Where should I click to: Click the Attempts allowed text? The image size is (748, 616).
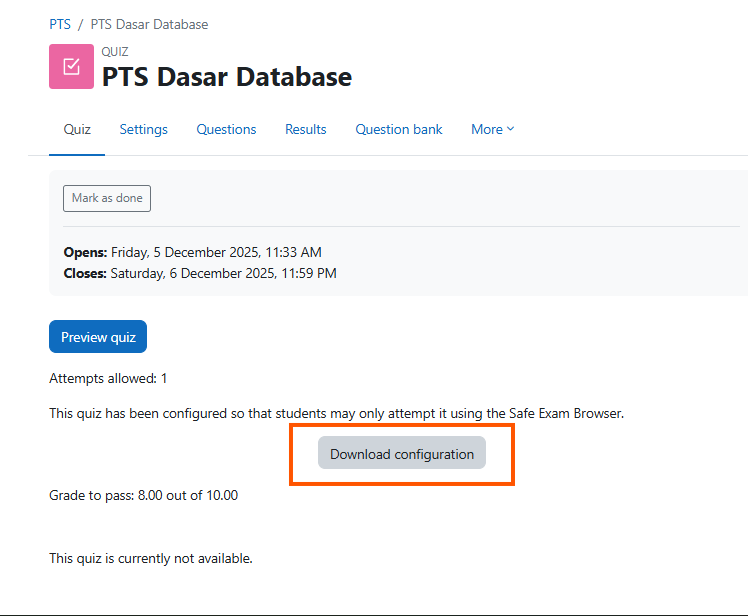coord(108,379)
